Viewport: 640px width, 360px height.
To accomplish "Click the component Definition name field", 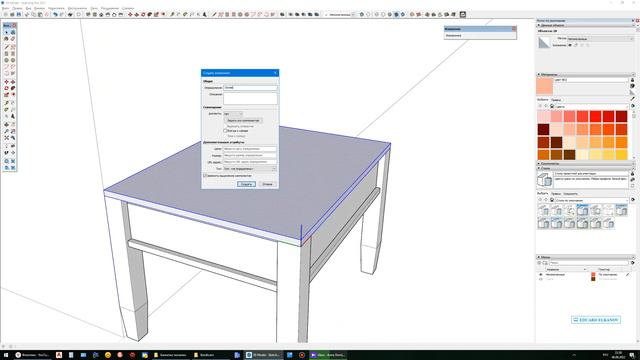I will point(250,87).
